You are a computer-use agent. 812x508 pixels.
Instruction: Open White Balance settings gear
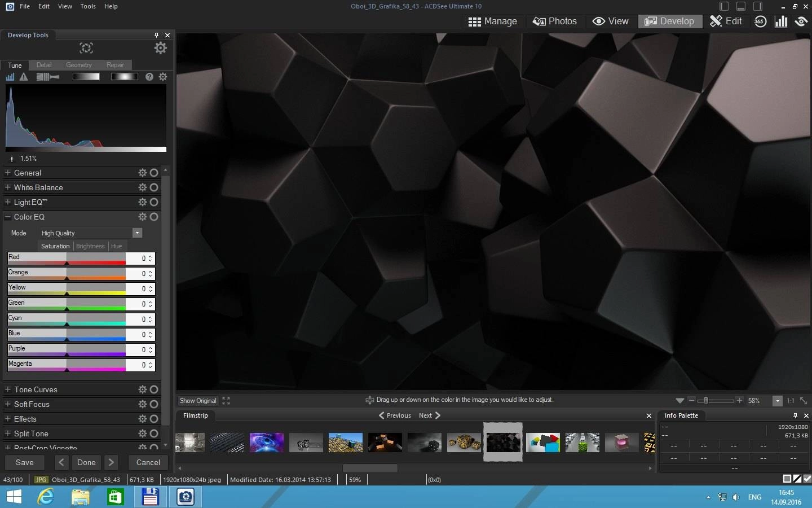[142, 187]
